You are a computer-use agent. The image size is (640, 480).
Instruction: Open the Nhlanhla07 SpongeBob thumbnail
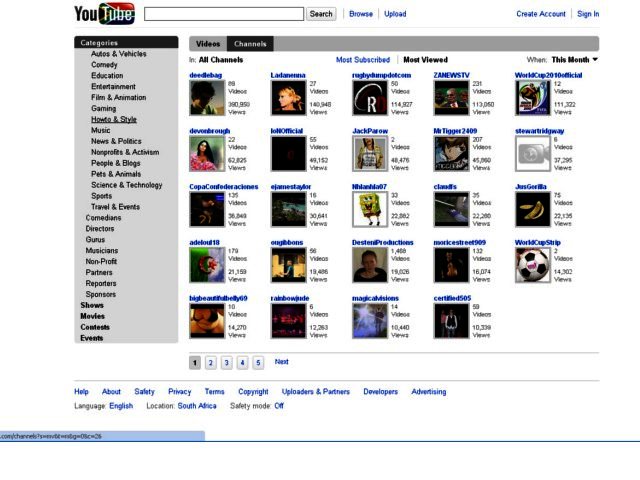click(x=369, y=210)
